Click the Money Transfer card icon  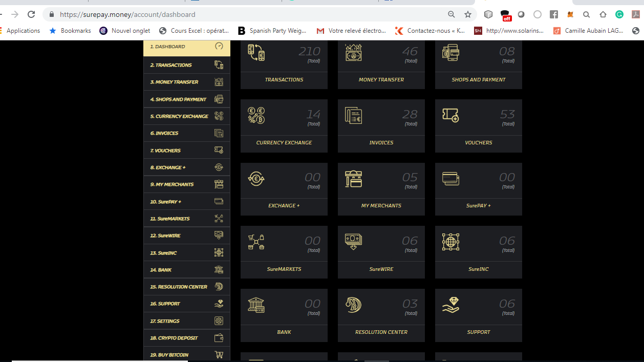click(x=354, y=52)
